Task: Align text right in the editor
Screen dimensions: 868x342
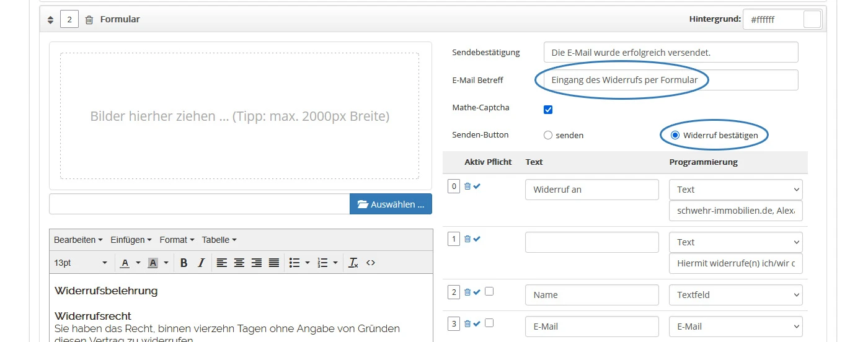Action: (257, 263)
